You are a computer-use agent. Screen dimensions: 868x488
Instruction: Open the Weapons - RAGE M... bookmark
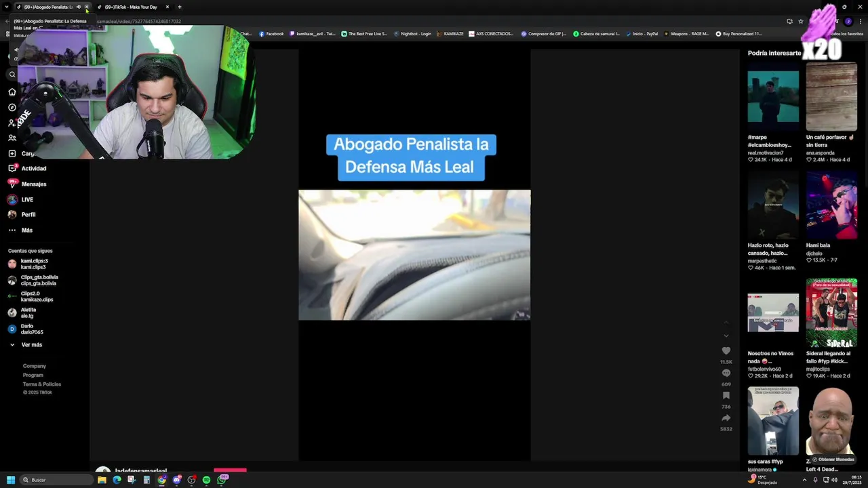point(686,33)
